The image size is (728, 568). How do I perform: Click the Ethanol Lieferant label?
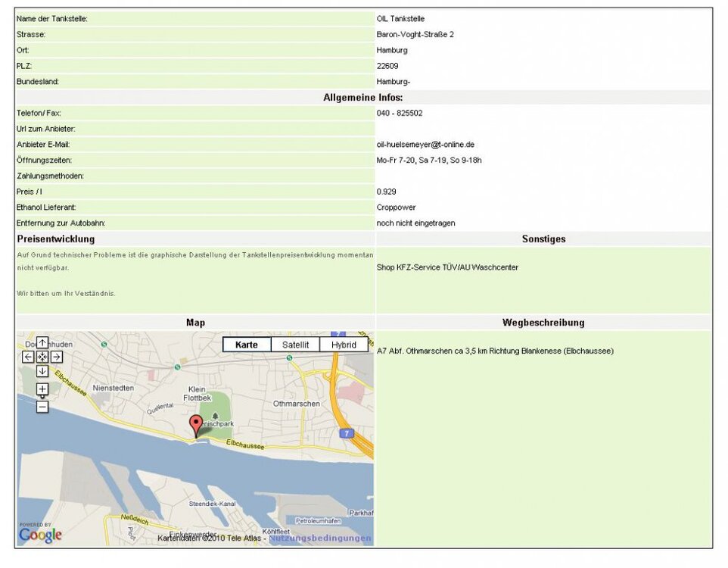[46, 208]
